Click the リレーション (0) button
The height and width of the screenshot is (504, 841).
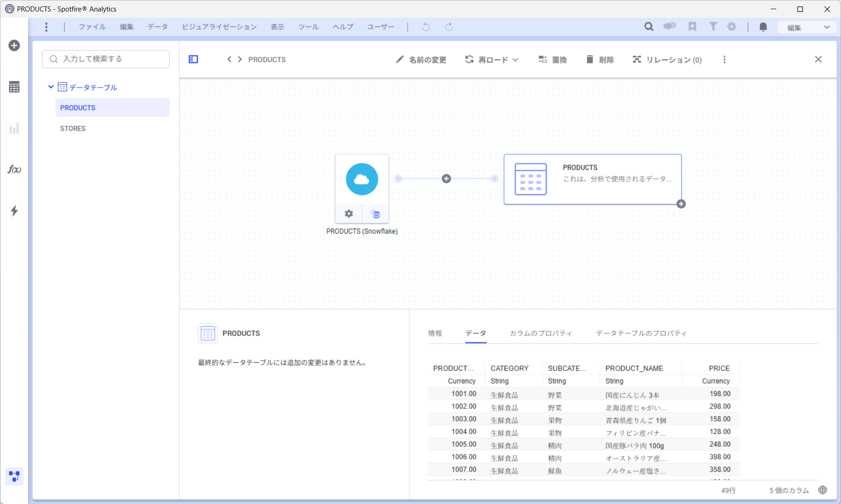coord(667,60)
